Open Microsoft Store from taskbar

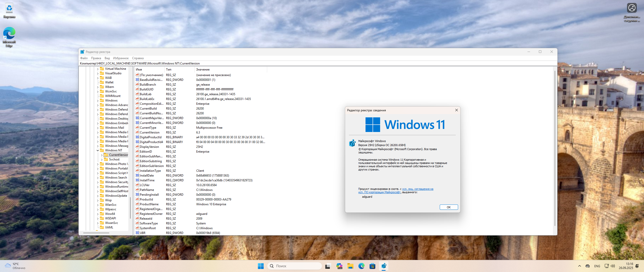[373, 266]
